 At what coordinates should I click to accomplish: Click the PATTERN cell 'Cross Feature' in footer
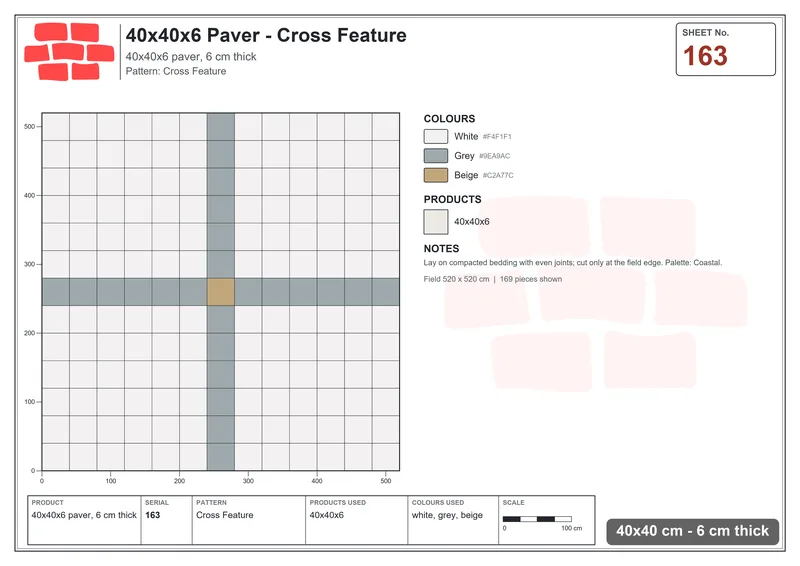224,515
